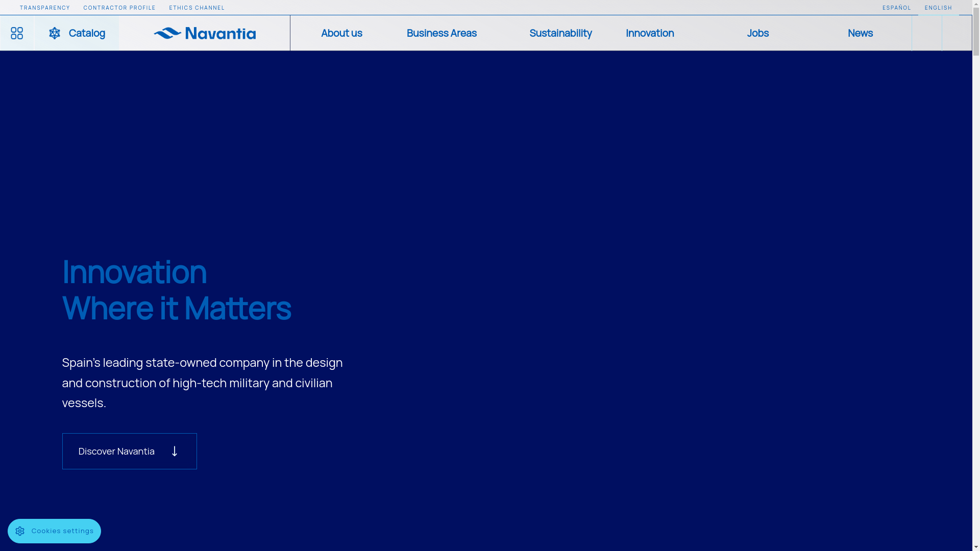980x551 pixels.
Task: Open the Business Areas menu
Action: point(442,33)
